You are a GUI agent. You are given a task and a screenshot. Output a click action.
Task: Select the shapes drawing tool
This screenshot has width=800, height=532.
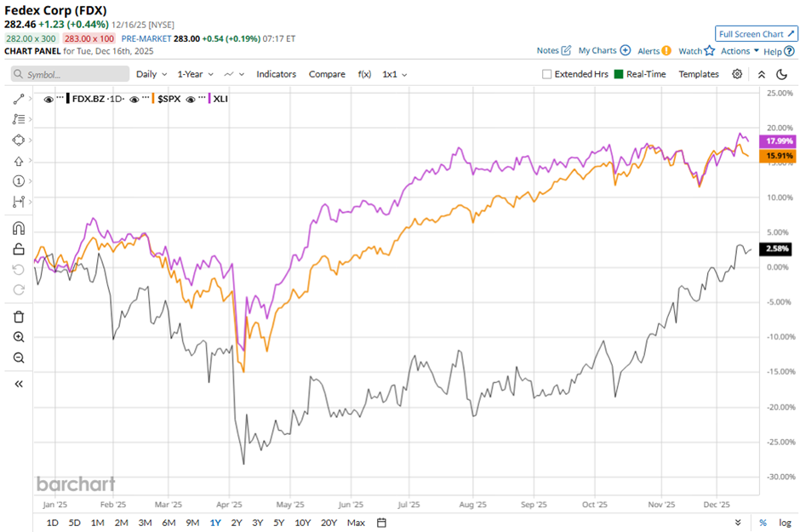19,140
